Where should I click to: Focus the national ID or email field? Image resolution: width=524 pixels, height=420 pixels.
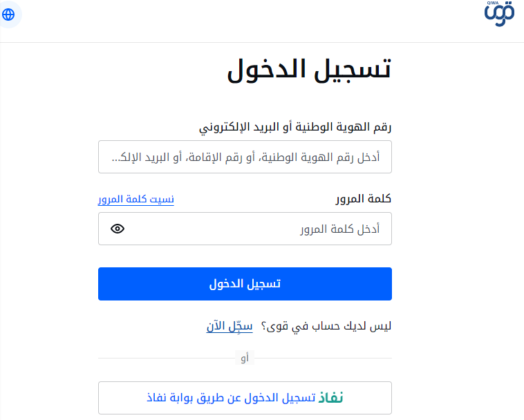[x=245, y=157]
